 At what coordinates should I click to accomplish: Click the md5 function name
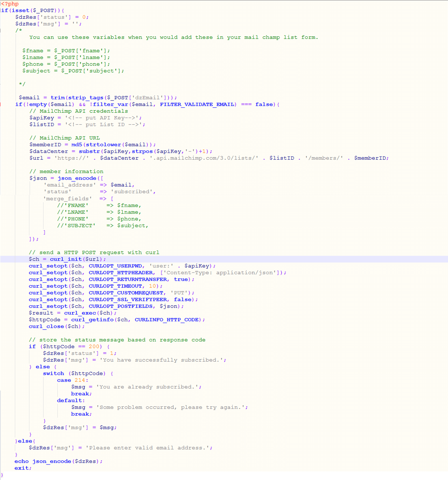coord(77,145)
